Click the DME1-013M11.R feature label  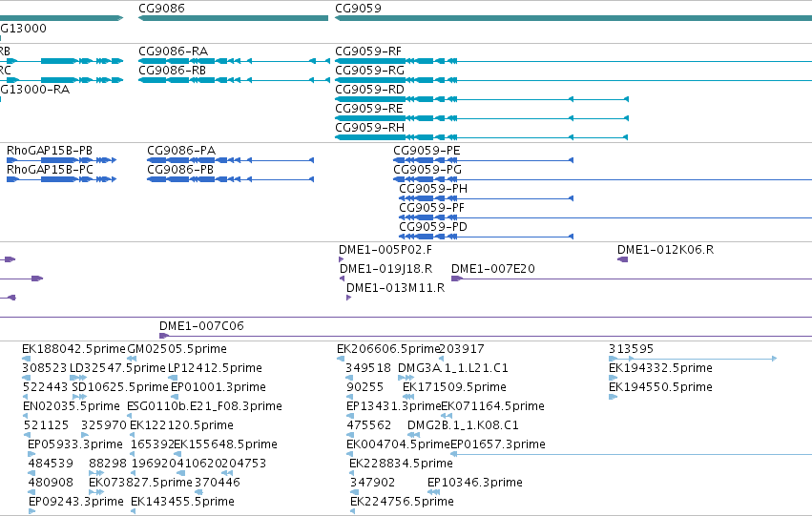click(x=396, y=288)
